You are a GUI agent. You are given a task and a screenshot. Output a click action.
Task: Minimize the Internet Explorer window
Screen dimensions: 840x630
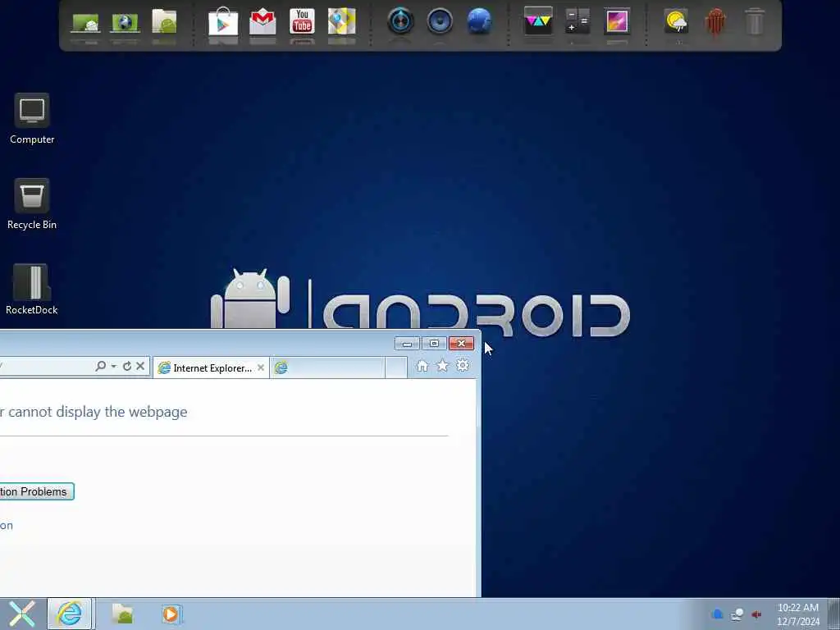tap(407, 344)
